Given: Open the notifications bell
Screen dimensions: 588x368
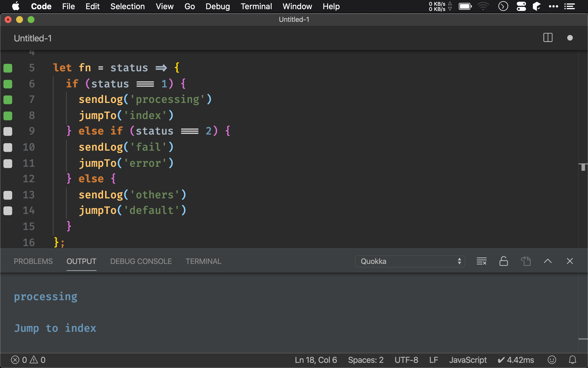Looking at the screenshot, I should pos(572,360).
